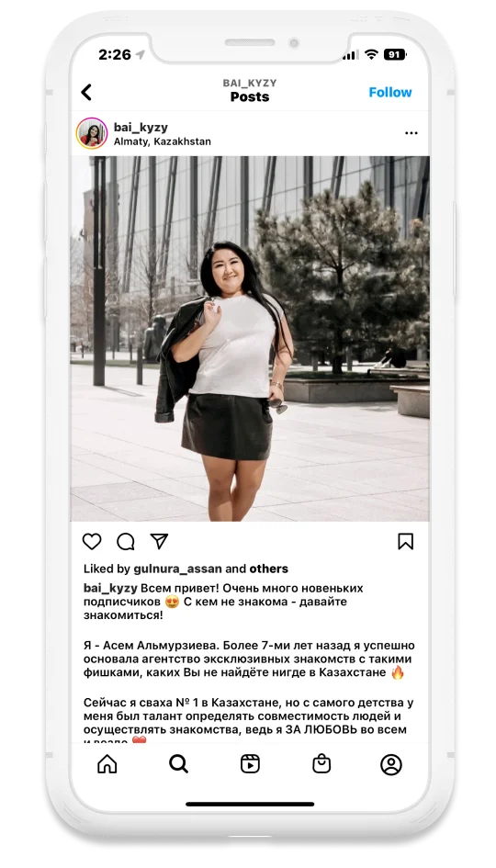Open the Shop bag icon
496x868 pixels.
[321, 764]
